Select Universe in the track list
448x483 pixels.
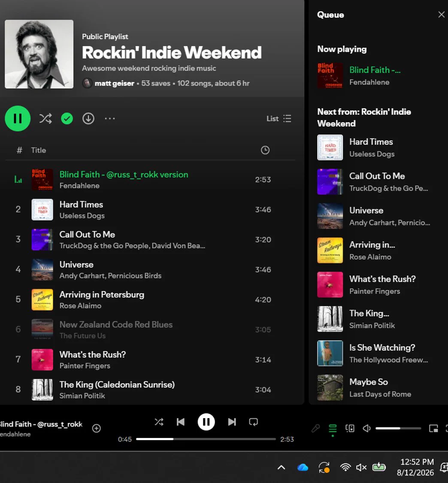pos(76,264)
